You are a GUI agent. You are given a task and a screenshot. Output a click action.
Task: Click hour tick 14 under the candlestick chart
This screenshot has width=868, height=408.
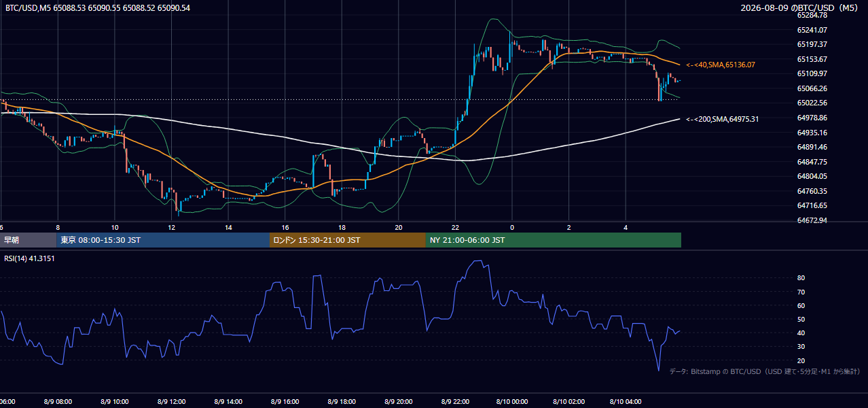tap(228, 228)
